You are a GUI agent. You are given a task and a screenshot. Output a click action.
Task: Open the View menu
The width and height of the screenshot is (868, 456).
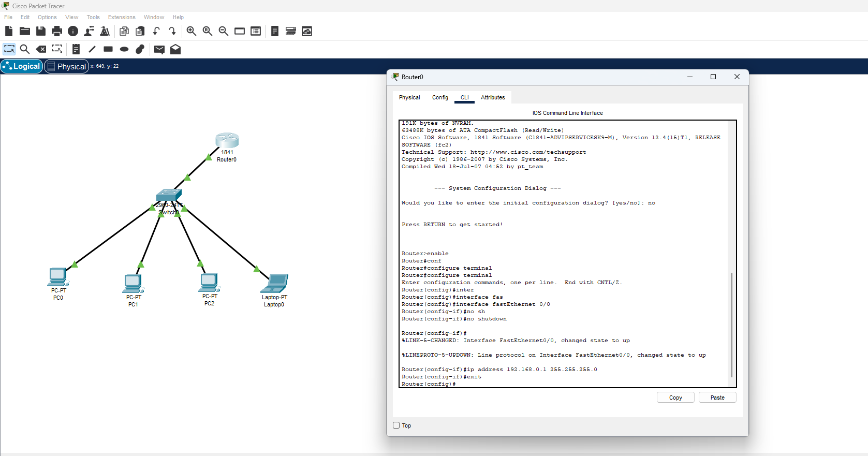[x=71, y=17]
